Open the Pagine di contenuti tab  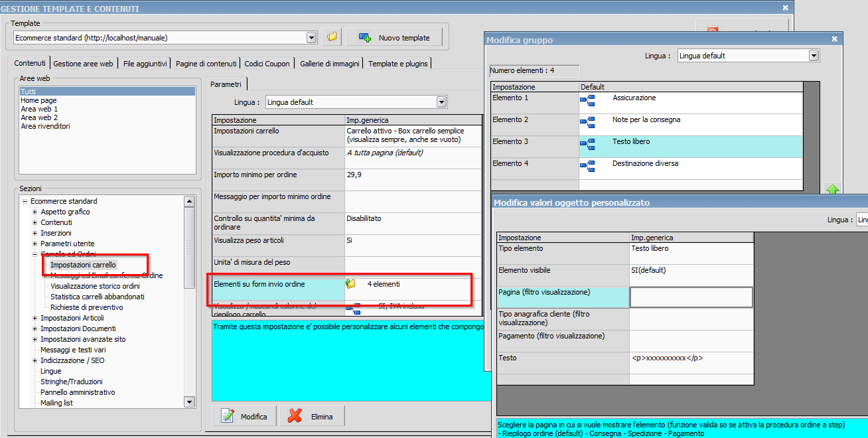click(206, 64)
